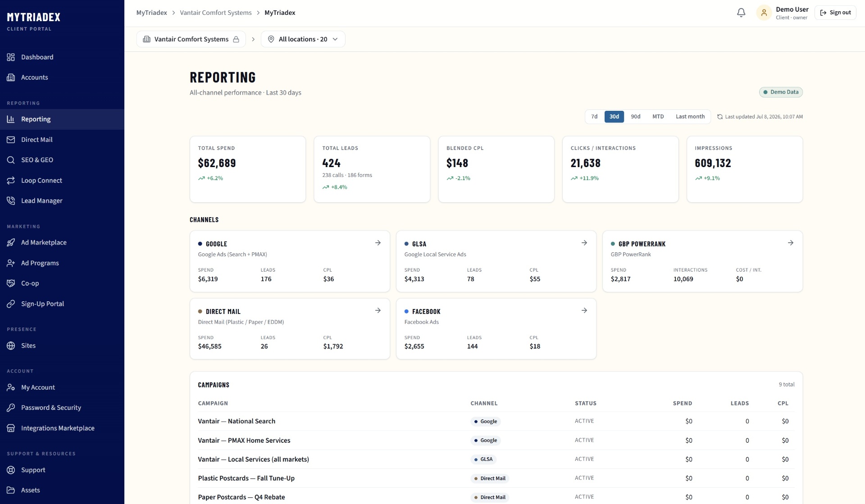
Task: Click the Demo User avatar icon
Action: pos(764,13)
